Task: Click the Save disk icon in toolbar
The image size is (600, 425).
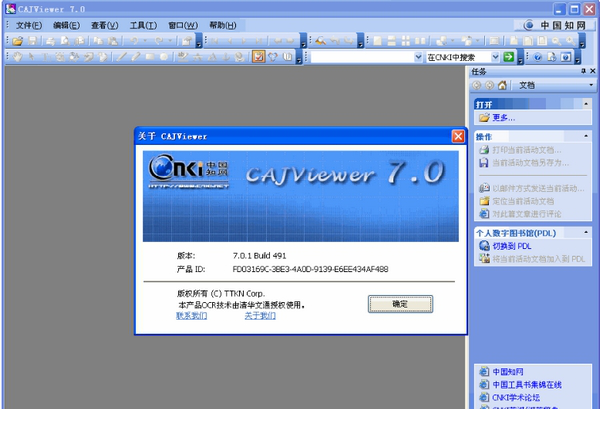Action: pyautogui.click(x=33, y=41)
